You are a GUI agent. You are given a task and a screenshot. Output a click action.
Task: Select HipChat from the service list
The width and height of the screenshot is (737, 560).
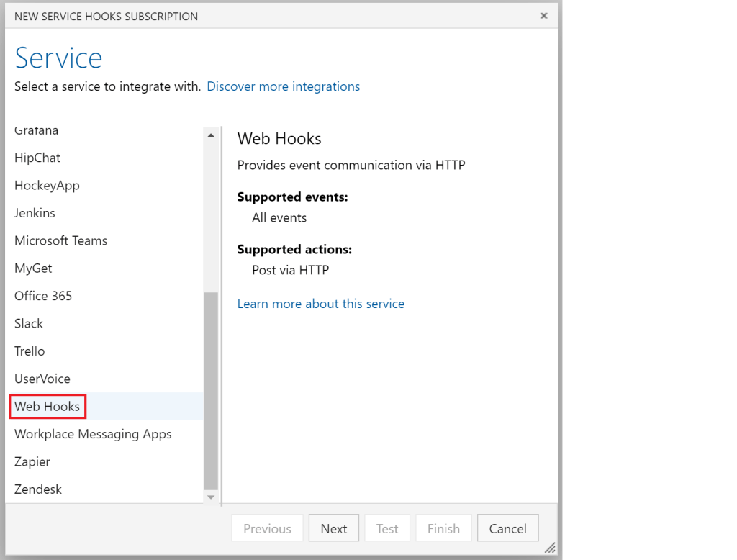[37, 158]
